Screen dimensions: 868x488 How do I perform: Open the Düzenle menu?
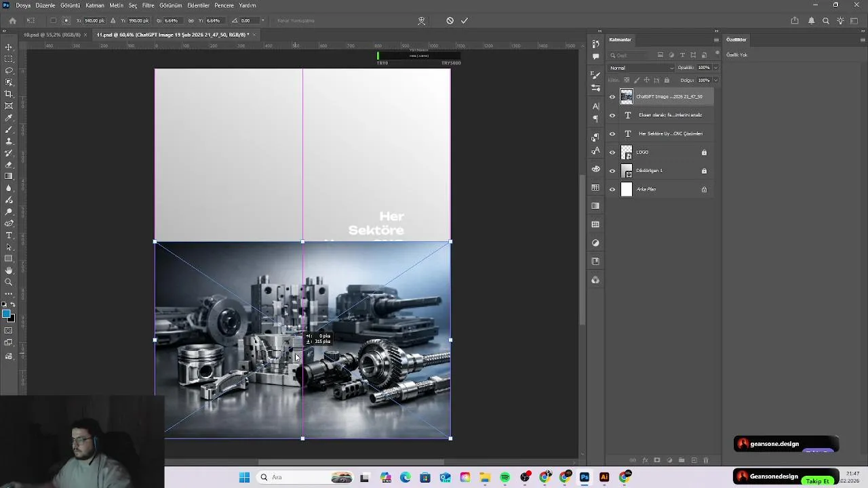pyautogui.click(x=45, y=5)
